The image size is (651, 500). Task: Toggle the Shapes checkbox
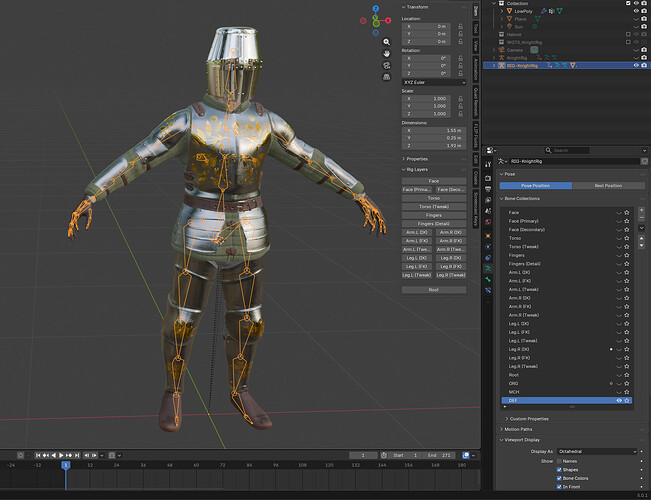pos(559,470)
